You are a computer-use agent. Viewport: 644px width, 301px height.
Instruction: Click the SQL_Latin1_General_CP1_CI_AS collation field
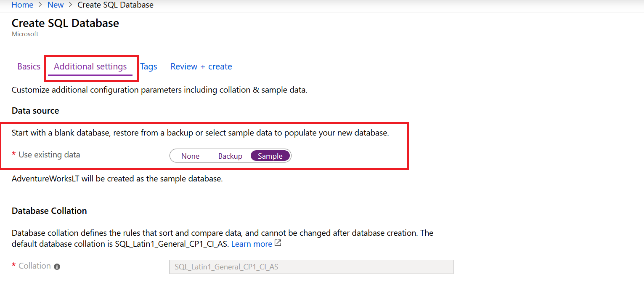click(x=311, y=267)
